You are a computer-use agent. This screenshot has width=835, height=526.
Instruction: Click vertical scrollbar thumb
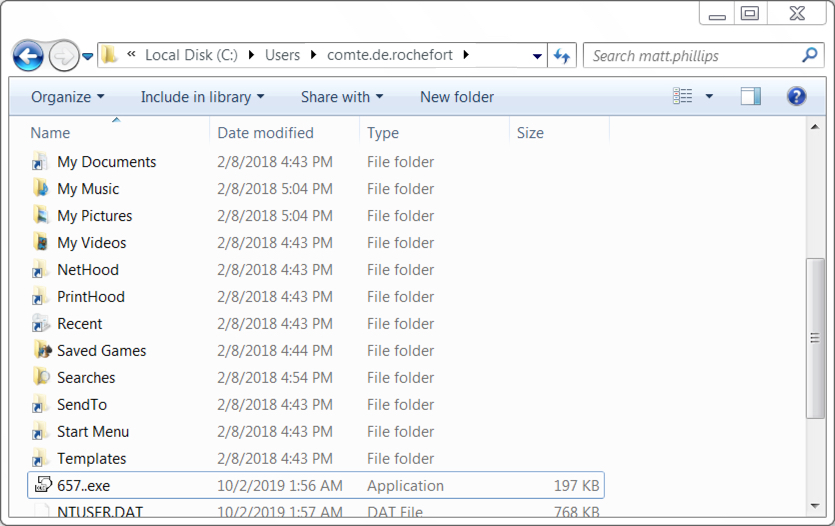point(815,338)
